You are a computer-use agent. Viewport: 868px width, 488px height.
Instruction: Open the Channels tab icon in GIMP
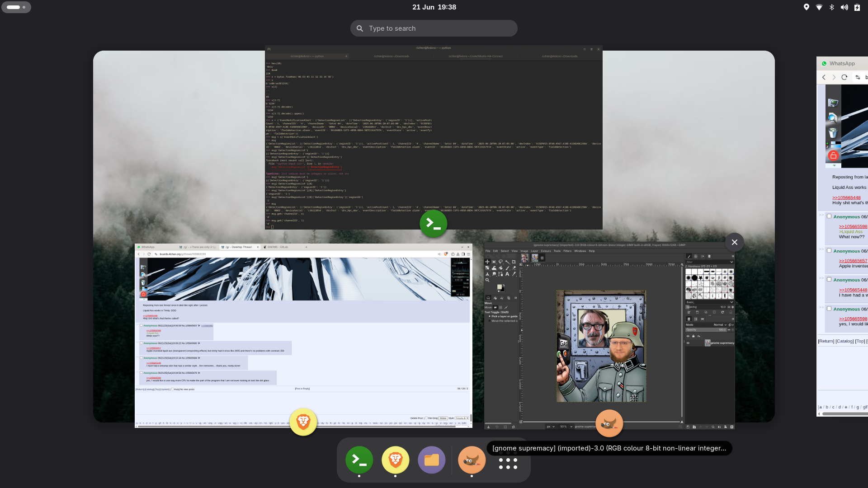[696, 319]
